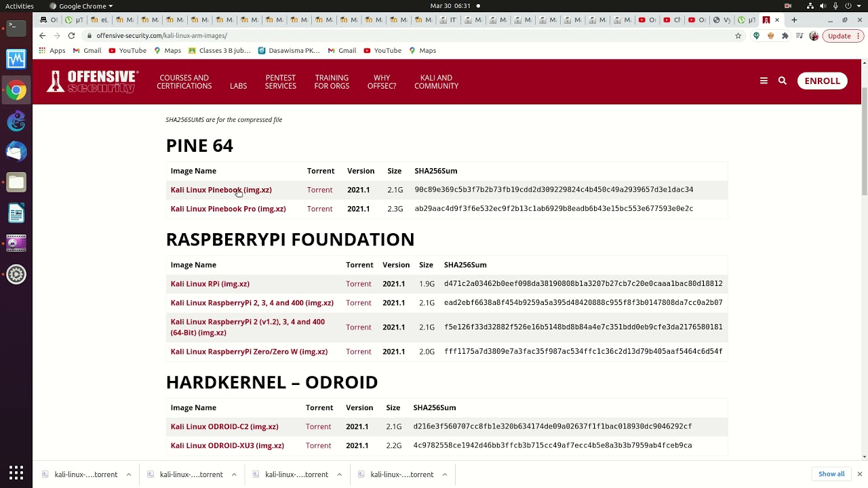
Task: Open the 'Classes 3 B jub...' bookmark
Action: click(x=220, y=51)
